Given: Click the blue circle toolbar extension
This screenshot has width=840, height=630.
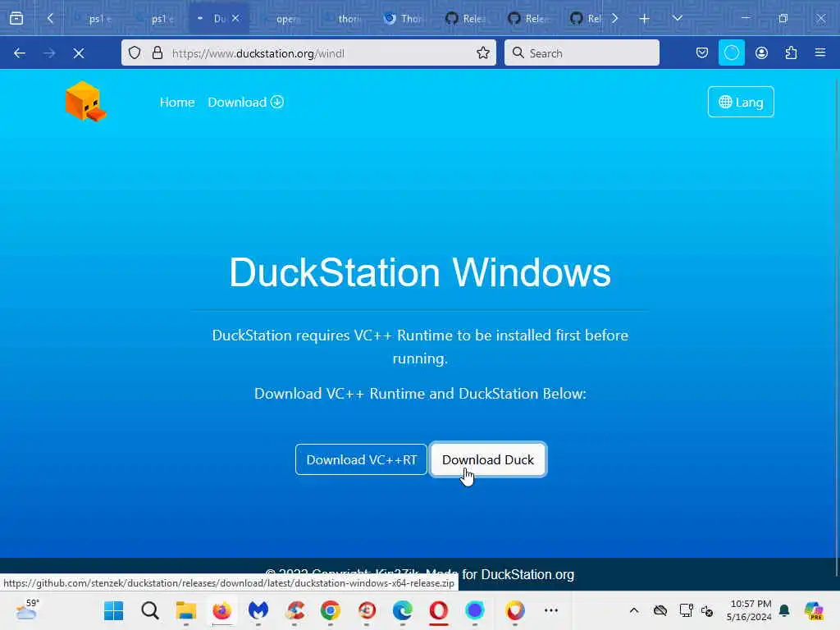Looking at the screenshot, I should (x=731, y=53).
